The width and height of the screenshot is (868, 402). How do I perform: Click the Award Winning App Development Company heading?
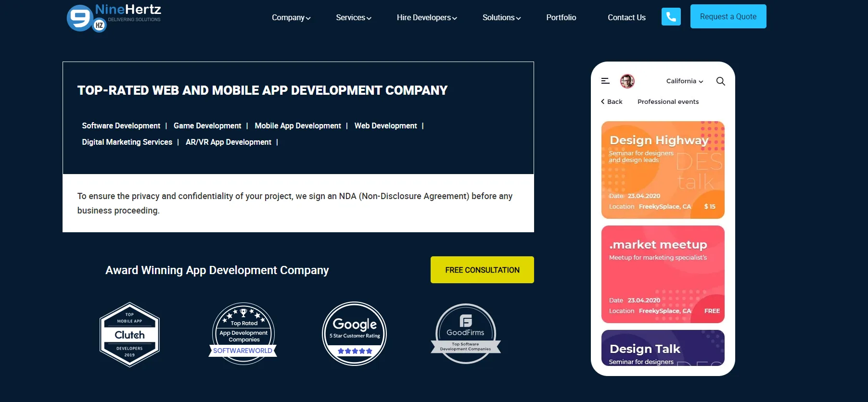(x=217, y=270)
